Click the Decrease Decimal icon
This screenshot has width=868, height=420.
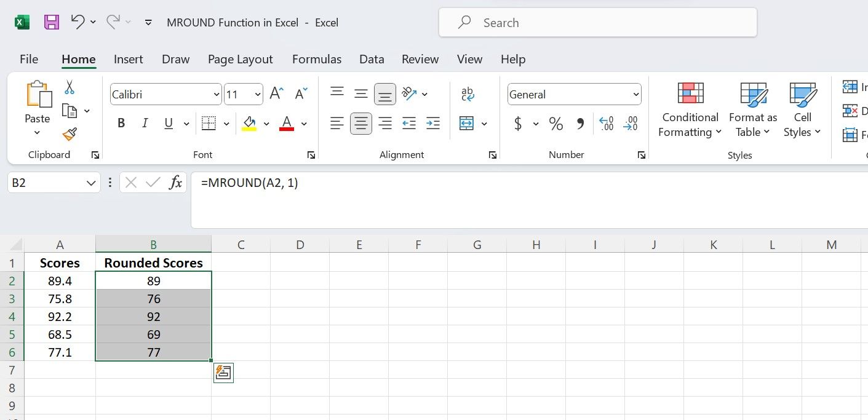(631, 123)
